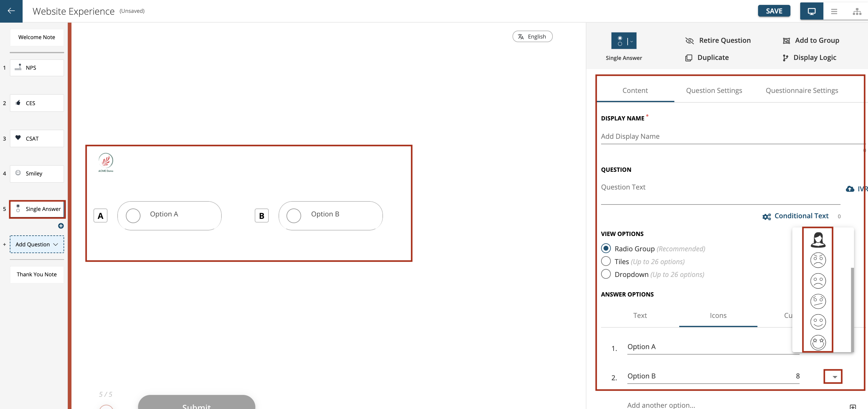
Task: Open the Questionnaire Settings tab
Action: coord(802,90)
